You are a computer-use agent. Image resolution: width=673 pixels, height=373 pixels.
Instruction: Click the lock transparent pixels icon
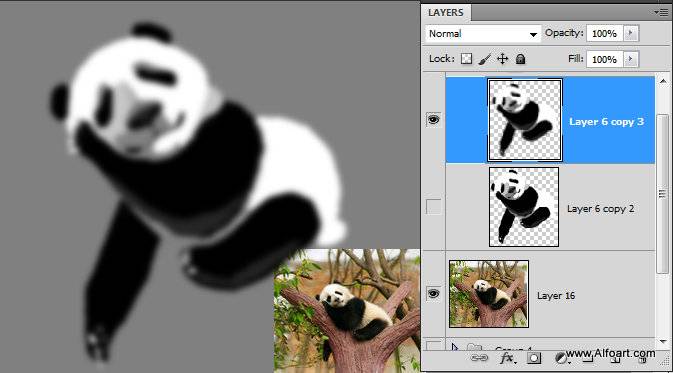tap(467, 59)
